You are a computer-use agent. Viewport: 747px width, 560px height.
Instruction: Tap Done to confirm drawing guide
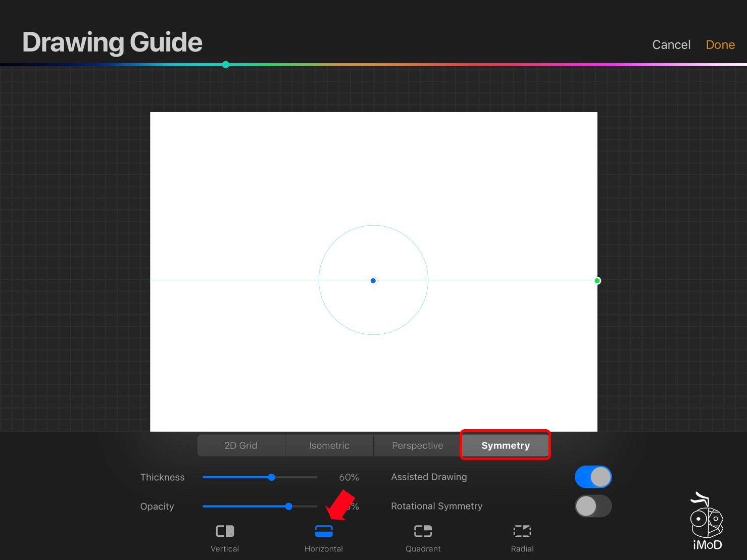pyautogui.click(x=720, y=45)
